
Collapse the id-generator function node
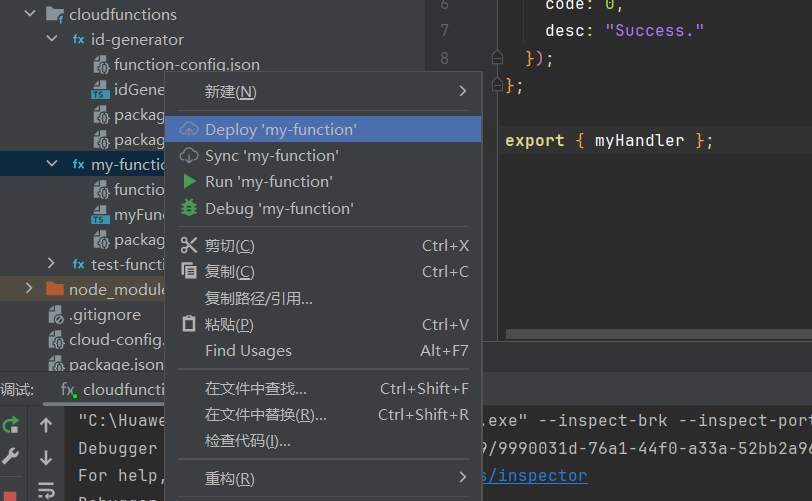52,38
